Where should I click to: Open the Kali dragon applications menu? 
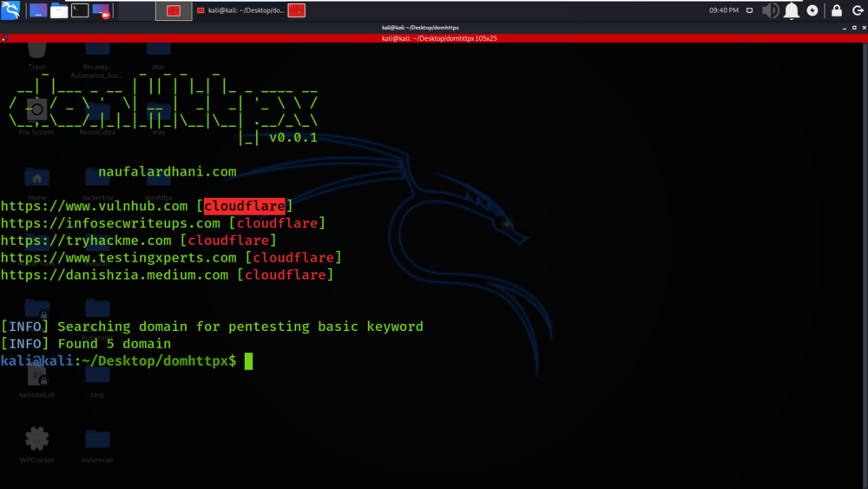click(10, 10)
